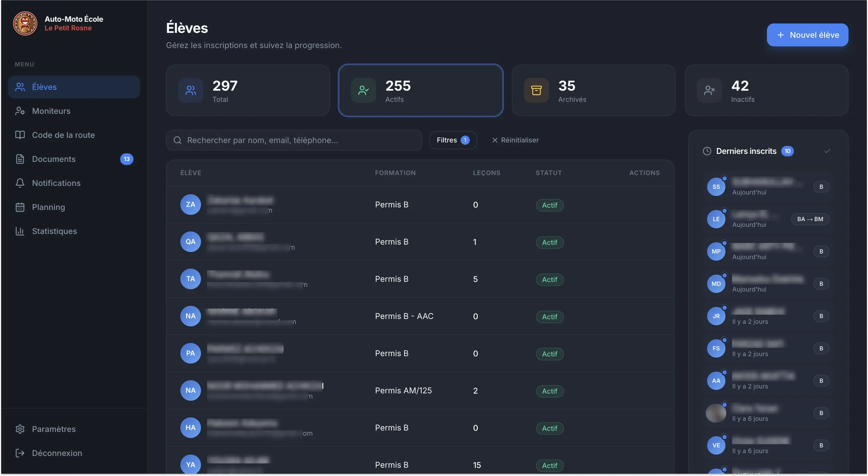Click the bell icon for Notifications
This screenshot has width=868, height=476.
[x=20, y=183]
